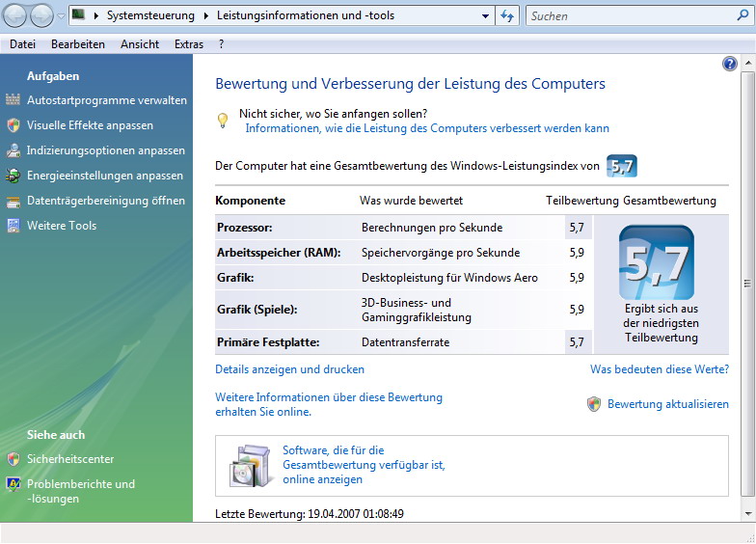Expand the address bar history dropdown
The image size is (756, 544).
[x=486, y=15]
